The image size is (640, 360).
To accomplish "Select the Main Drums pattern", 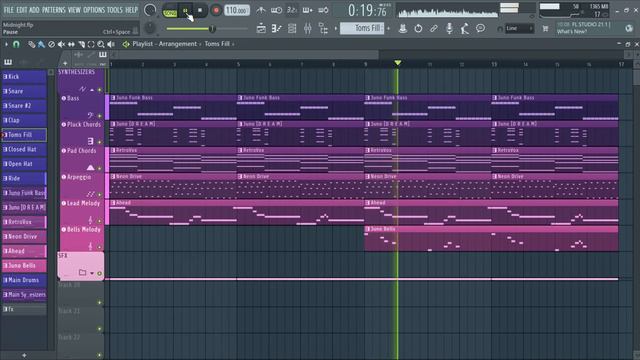I will (x=24, y=280).
